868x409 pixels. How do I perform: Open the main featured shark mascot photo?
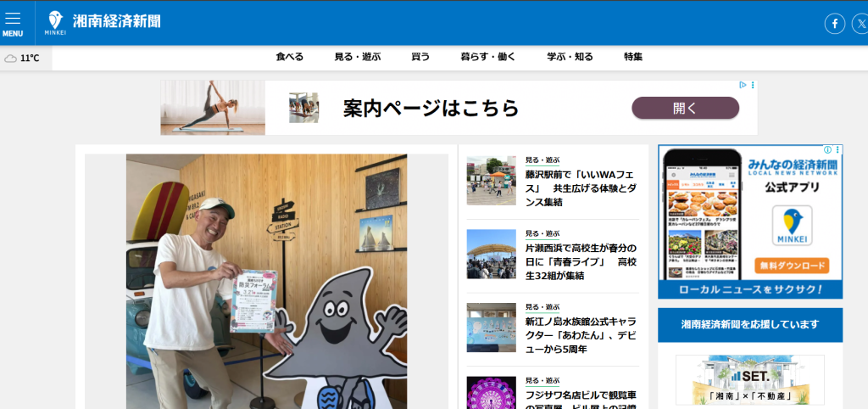[266, 280]
